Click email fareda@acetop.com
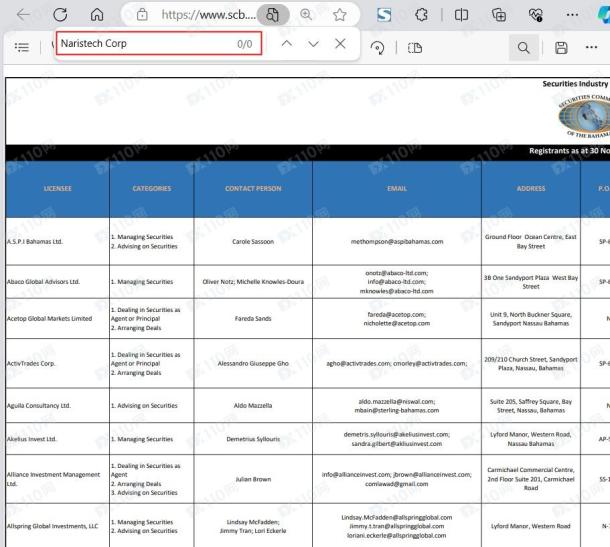The height and width of the screenshot is (547, 610). [x=396, y=314]
